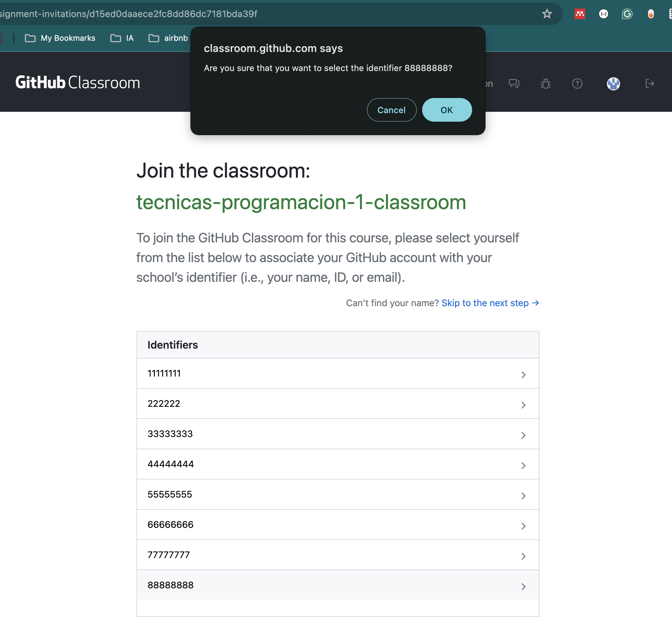
Task: Click the bug report icon
Action: 545,84
